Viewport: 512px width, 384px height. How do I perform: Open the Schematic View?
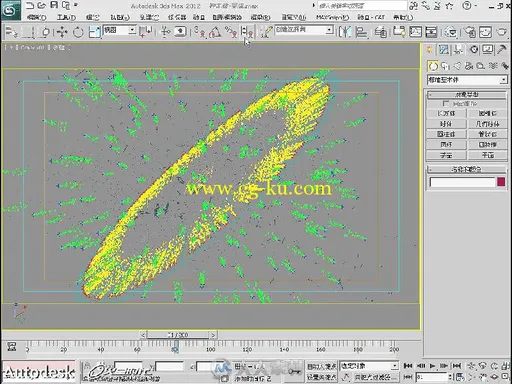point(431,32)
